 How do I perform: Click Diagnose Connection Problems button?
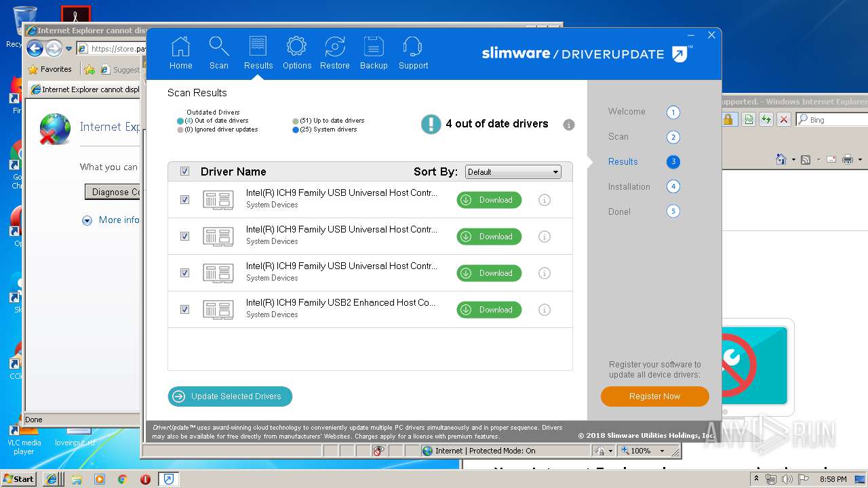point(113,192)
